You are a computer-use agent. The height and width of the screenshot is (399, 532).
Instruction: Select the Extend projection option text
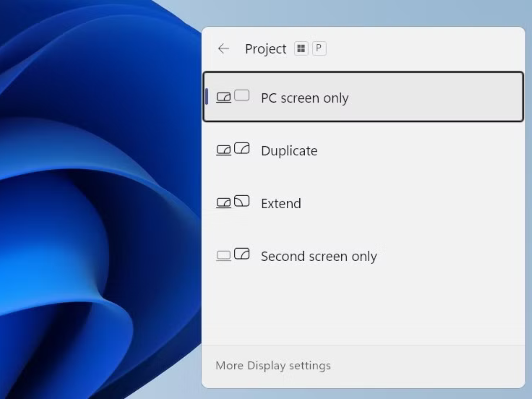281,204
